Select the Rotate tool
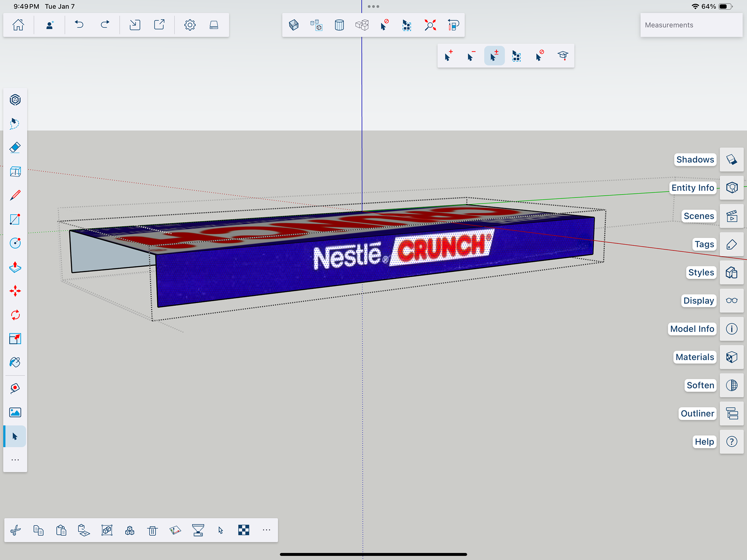 pyautogui.click(x=15, y=315)
